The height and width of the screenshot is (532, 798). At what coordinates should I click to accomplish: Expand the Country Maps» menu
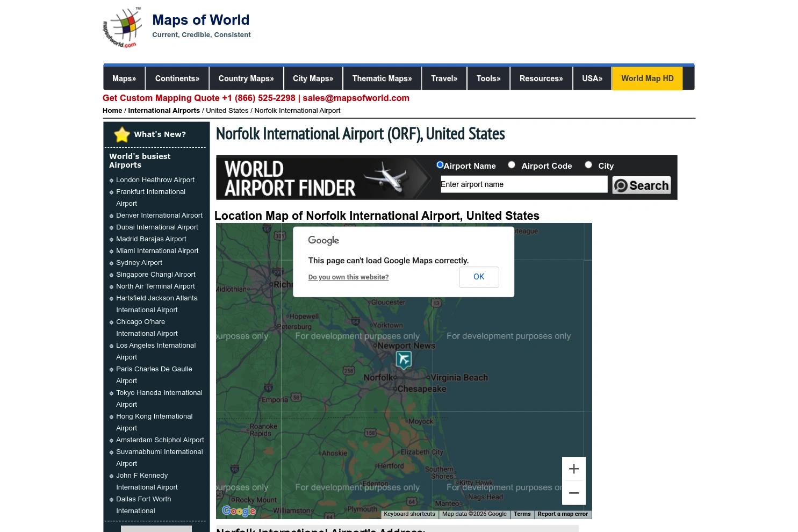pyautogui.click(x=246, y=78)
